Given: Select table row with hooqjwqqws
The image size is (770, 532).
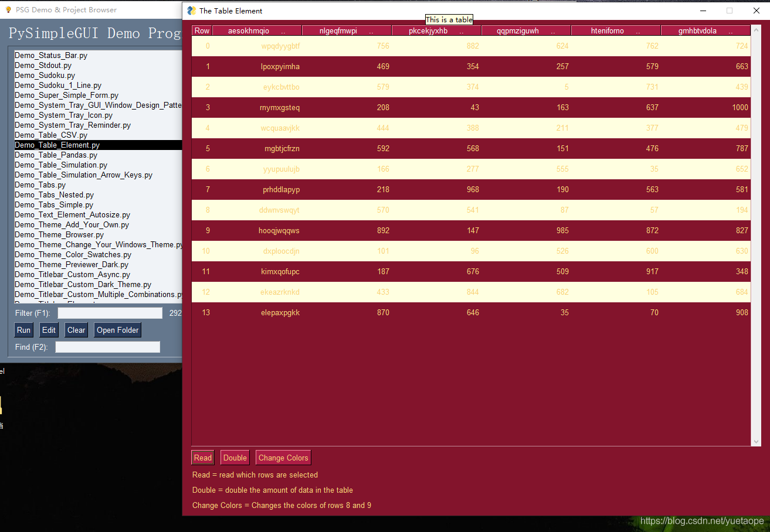Looking at the screenshot, I should click(471, 230).
